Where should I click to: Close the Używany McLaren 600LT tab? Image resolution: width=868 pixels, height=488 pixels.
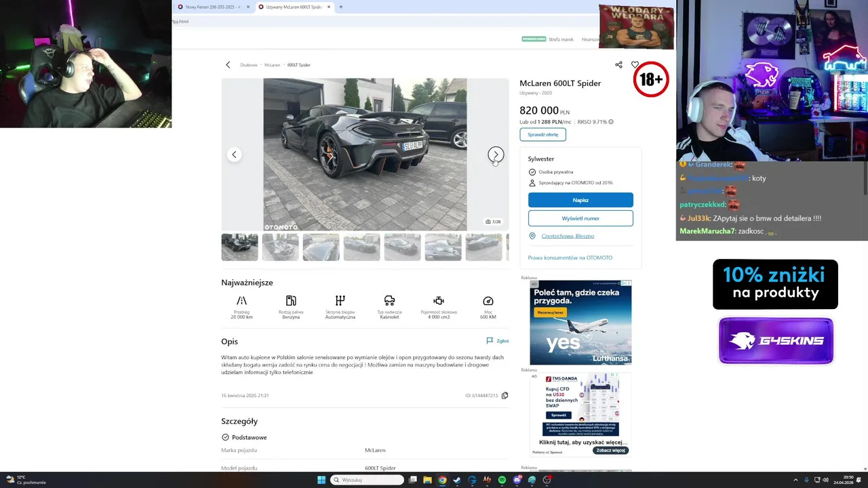tap(329, 7)
